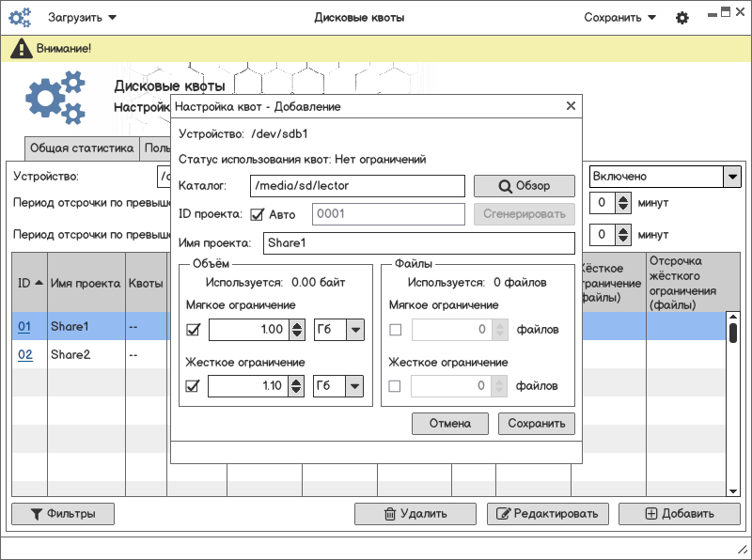752x560 pixels.
Task: Click the Add plus button
Action: tap(680, 514)
